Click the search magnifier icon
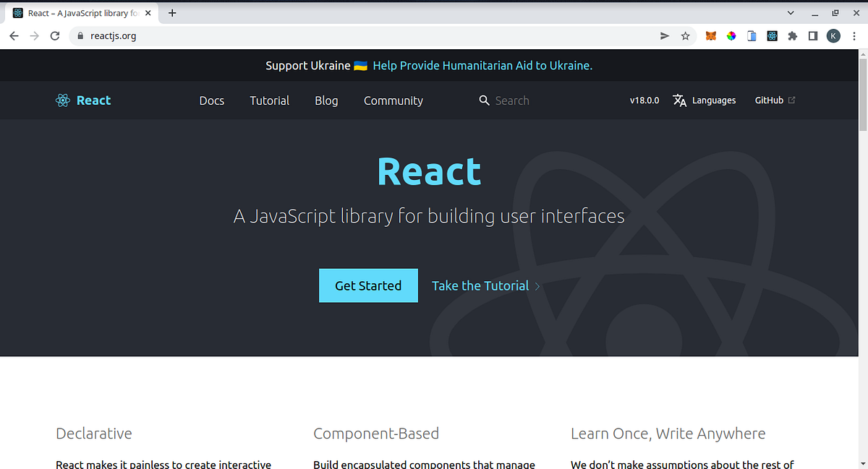 [485, 100]
